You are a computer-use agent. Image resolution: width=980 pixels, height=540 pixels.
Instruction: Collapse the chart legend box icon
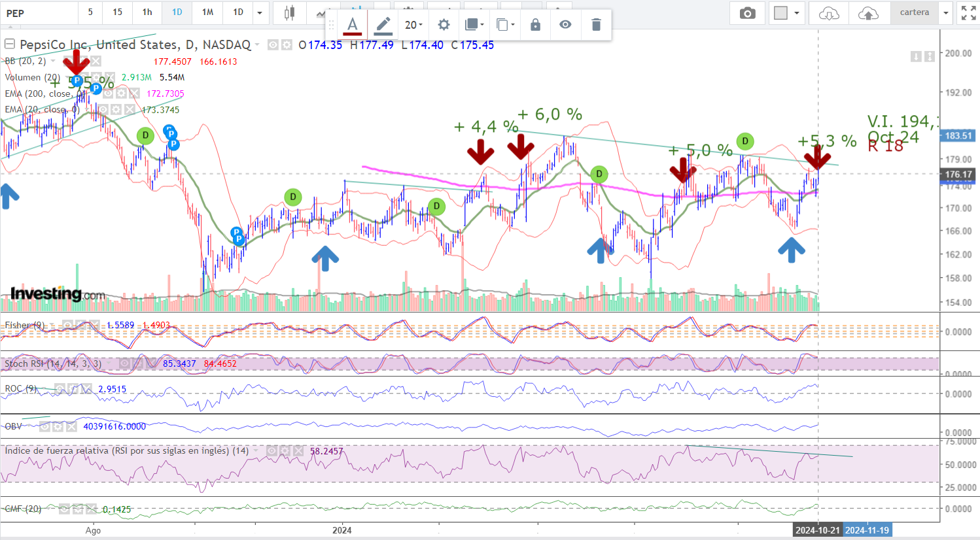(9, 44)
